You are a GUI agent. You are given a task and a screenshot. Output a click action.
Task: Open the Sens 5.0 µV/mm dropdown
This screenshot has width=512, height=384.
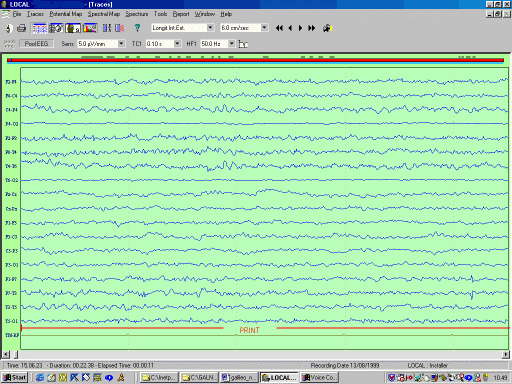pyautogui.click(x=121, y=44)
